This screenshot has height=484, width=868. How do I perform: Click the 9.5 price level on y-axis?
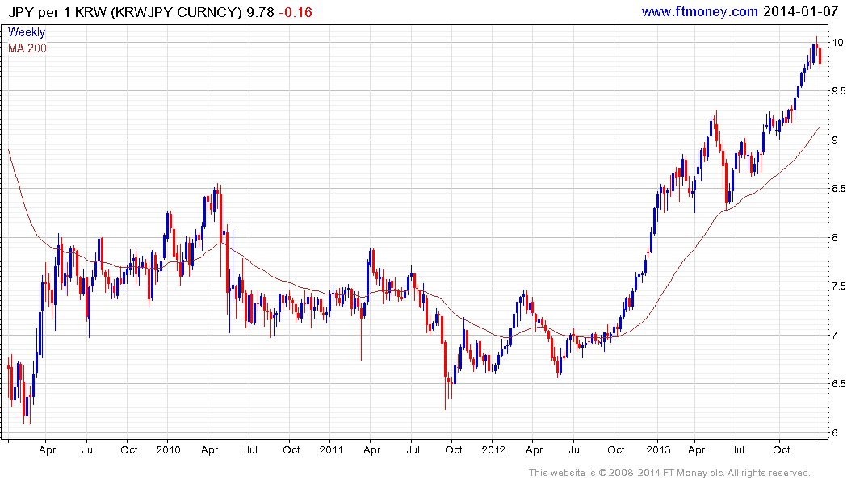[839, 91]
